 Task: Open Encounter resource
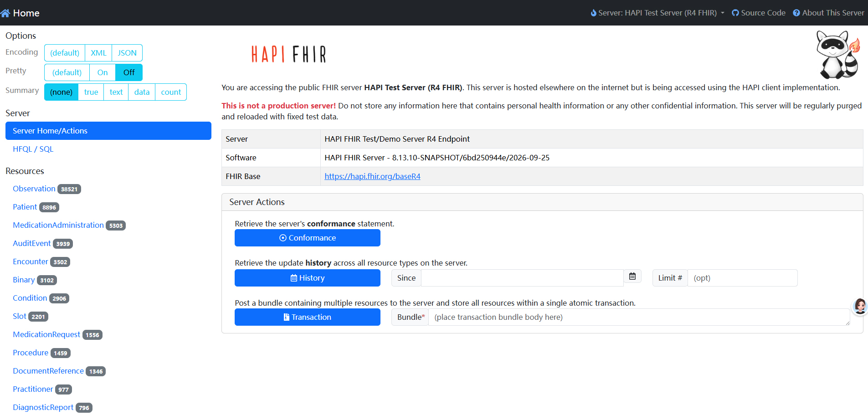click(31, 261)
